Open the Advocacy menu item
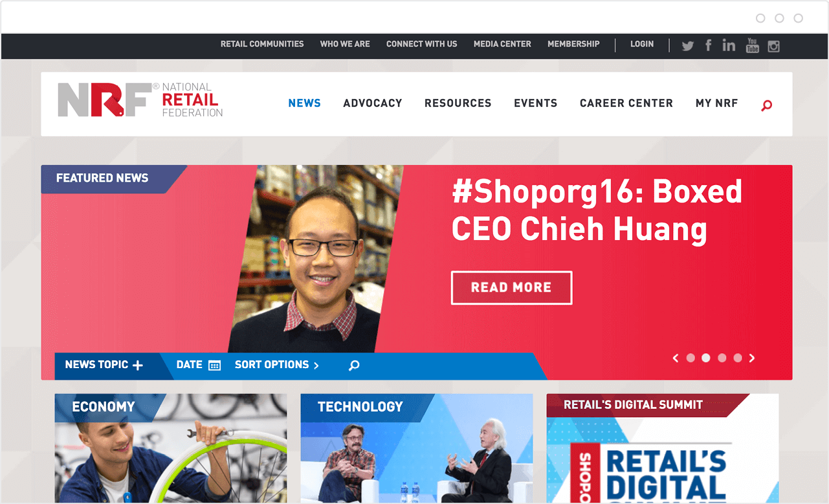This screenshot has height=504, width=829. (373, 103)
